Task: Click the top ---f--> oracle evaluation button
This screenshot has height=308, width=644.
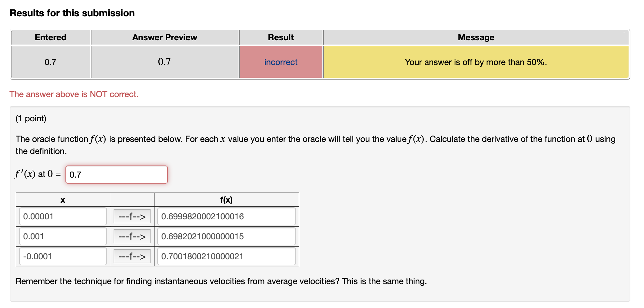Action: [x=132, y=216]
